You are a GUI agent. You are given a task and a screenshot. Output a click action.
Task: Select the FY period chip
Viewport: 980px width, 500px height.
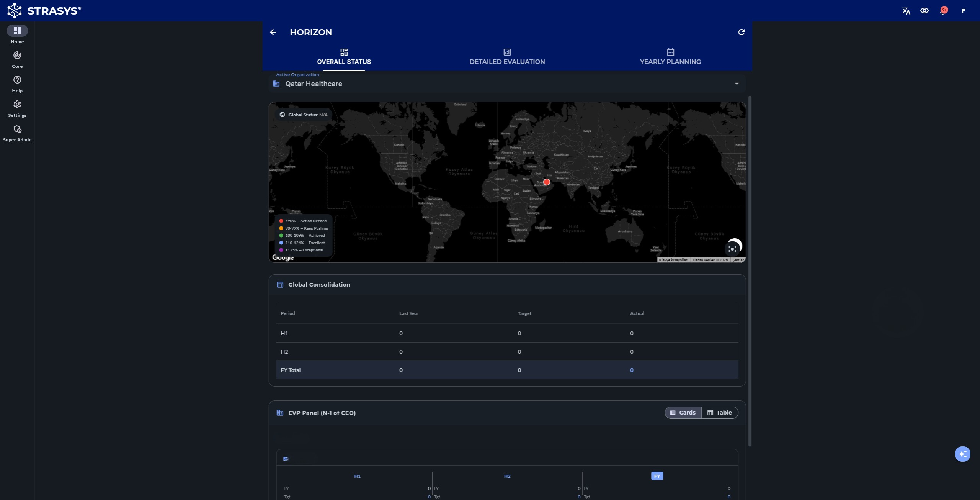[657, 476]
